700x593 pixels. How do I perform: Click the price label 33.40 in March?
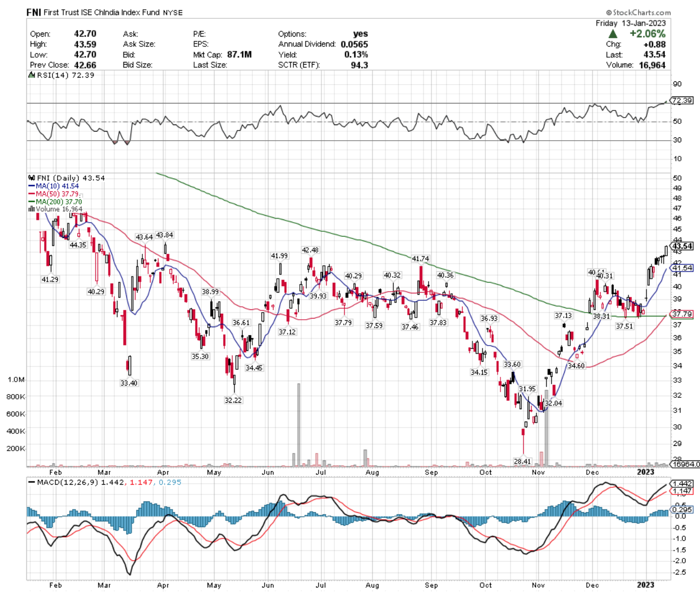pyautogui.click(x=129, y=383)
